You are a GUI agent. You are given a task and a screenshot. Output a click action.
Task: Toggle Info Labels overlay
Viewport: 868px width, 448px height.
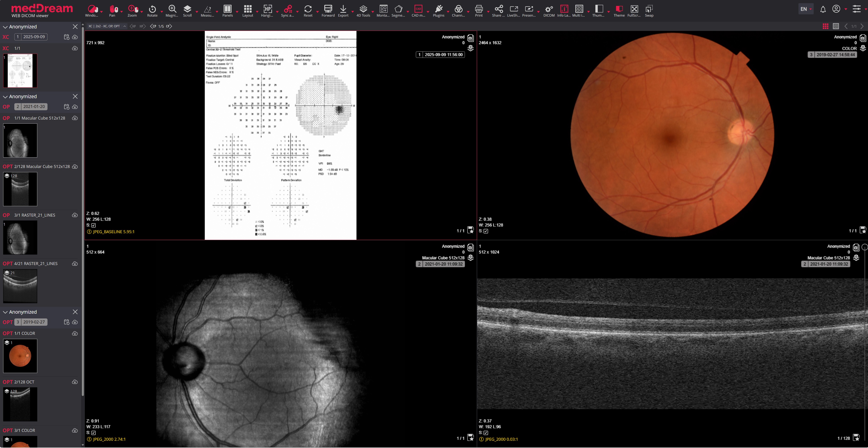(564, 11)
